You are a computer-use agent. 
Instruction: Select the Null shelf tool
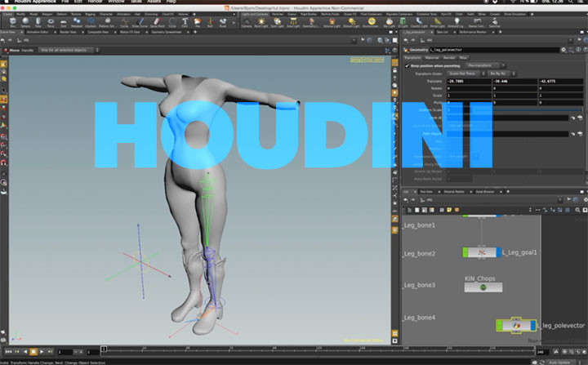pyautogui.click(x=210, y=23)
